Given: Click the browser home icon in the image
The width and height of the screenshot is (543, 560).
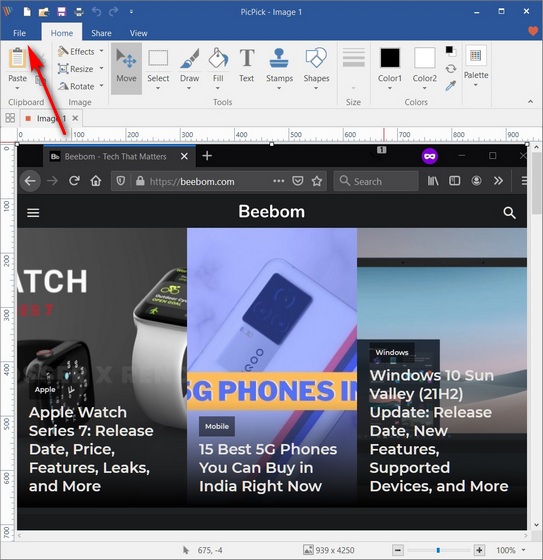Looking at the screenshot, I should (x=96, y=181).
